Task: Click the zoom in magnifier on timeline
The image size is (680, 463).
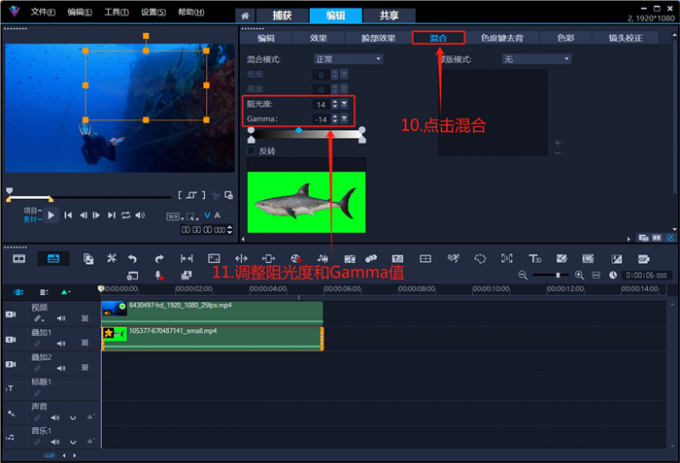Action: (579, 275)
